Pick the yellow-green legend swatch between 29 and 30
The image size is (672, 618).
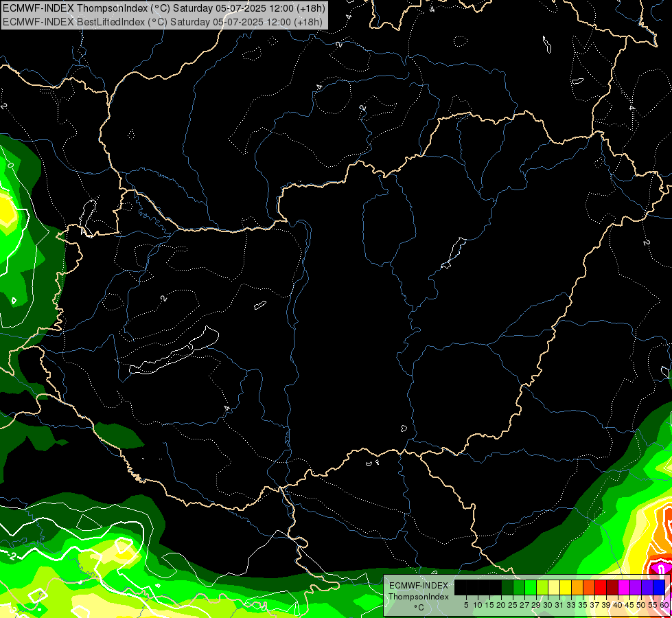542,587
